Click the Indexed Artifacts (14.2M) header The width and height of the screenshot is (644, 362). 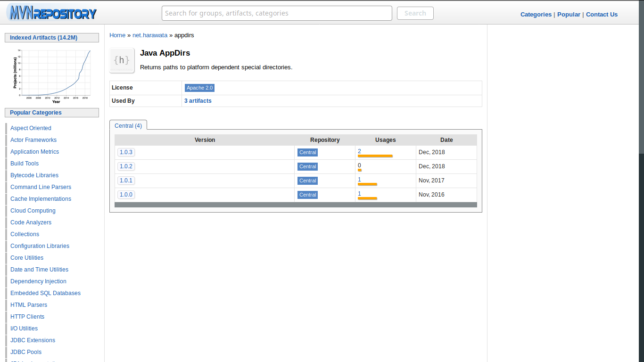pos(52,38)
